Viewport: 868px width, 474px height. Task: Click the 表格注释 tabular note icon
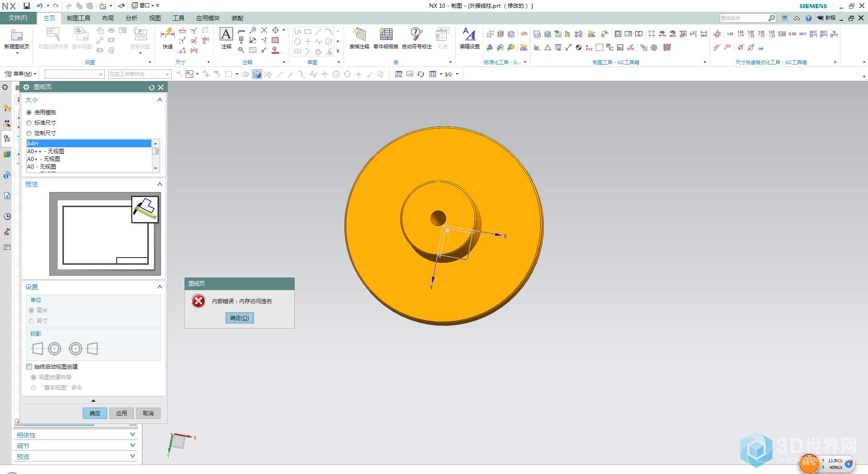359,38
